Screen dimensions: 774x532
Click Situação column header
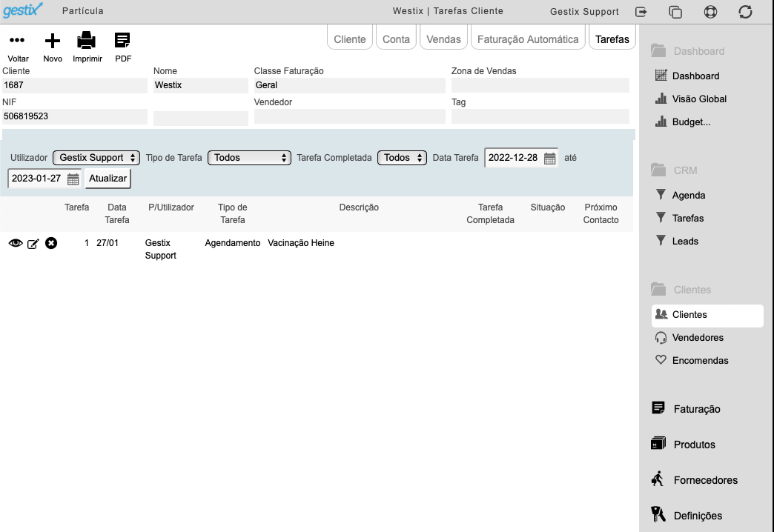547,207
